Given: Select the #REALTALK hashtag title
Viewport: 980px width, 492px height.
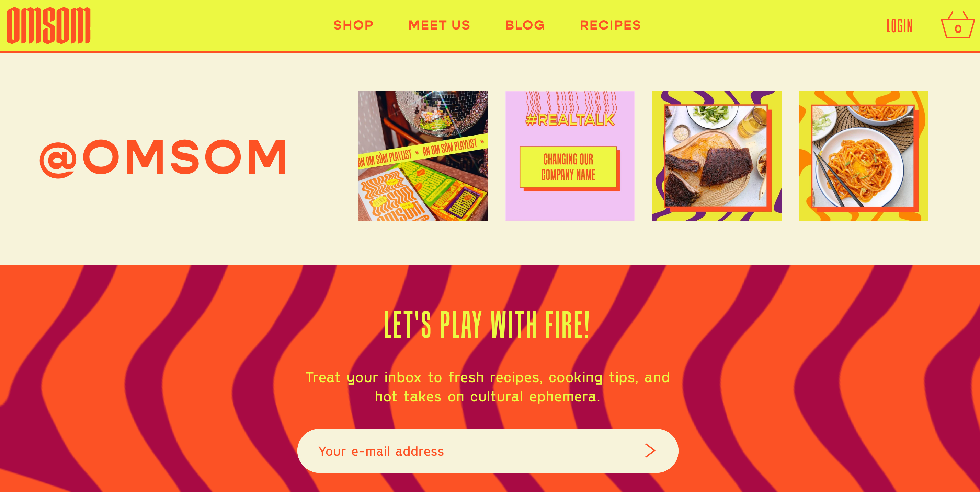Looking at the screenshot, I should click(x=570, y=119).
